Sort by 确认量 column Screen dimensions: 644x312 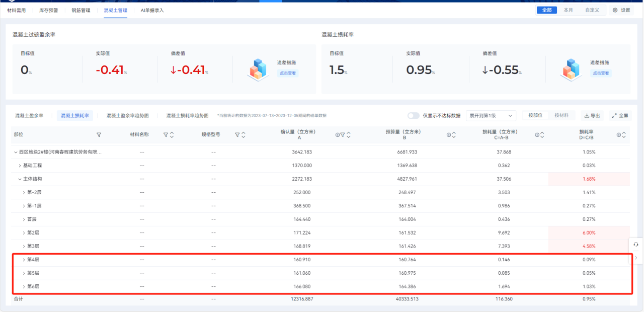click(x=349, y=135)
